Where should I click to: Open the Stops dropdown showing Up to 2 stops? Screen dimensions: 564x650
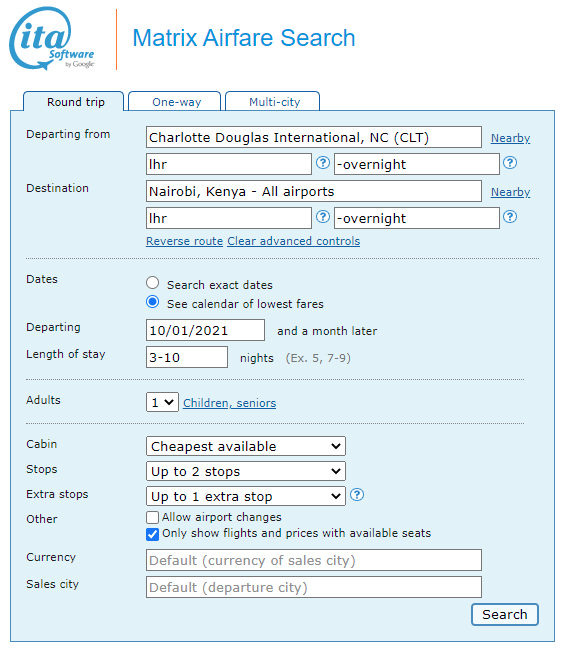click(x=246, y=471)
